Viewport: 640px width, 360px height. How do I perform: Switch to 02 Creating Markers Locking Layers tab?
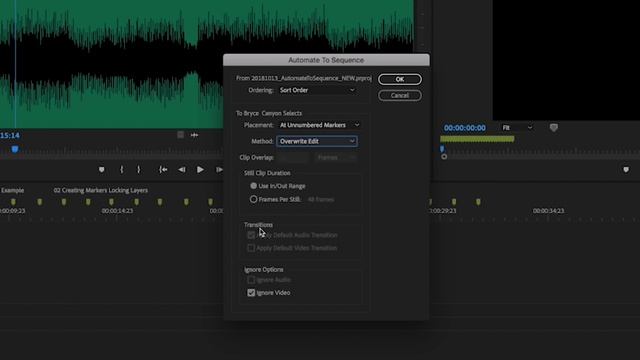[100, 190]
